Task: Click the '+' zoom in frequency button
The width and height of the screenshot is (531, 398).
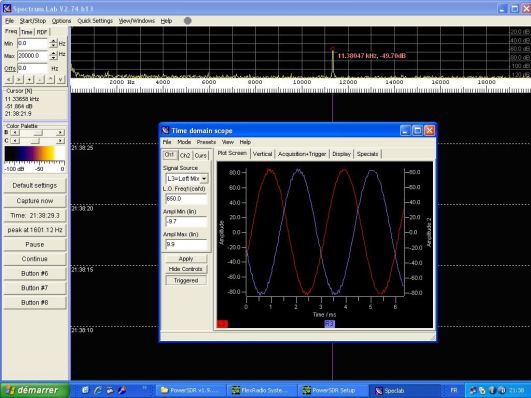Action: [x=30, y=80]
